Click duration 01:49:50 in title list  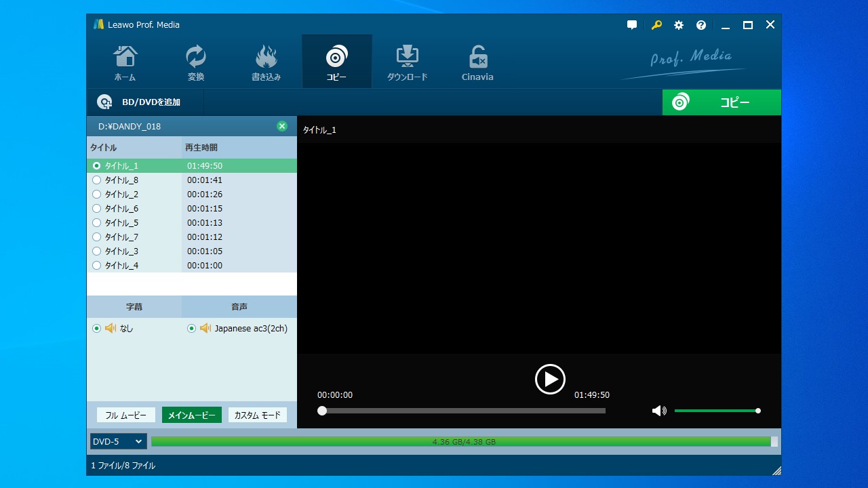pyautogui.click(x=205, y=165)
